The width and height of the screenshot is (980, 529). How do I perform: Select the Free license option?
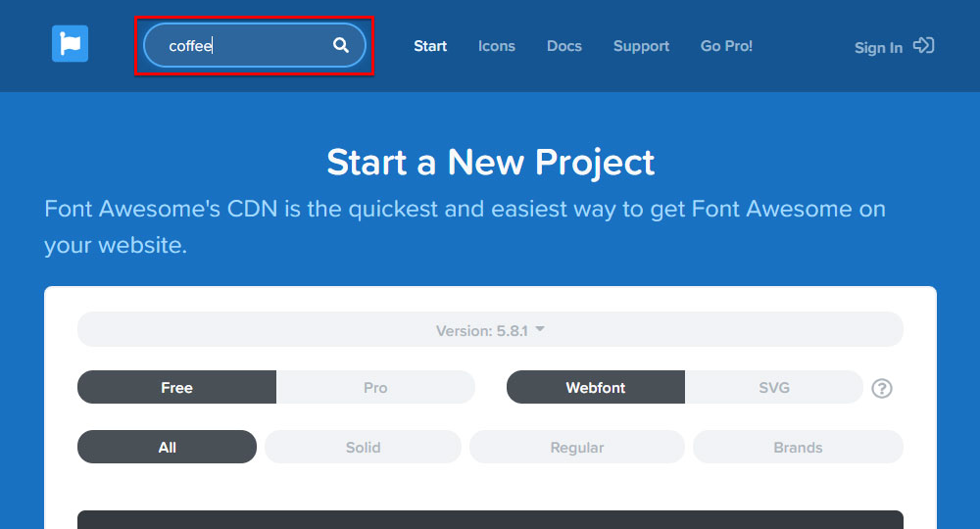[176, 388]
